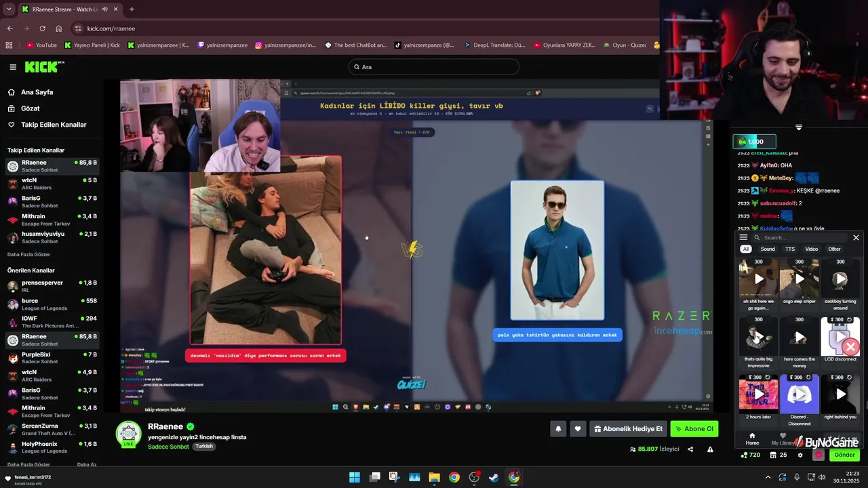The image size is (868, 488).
Task: Play the 'Discord - Disconnect' sound
Action: (x=800, y=394)
